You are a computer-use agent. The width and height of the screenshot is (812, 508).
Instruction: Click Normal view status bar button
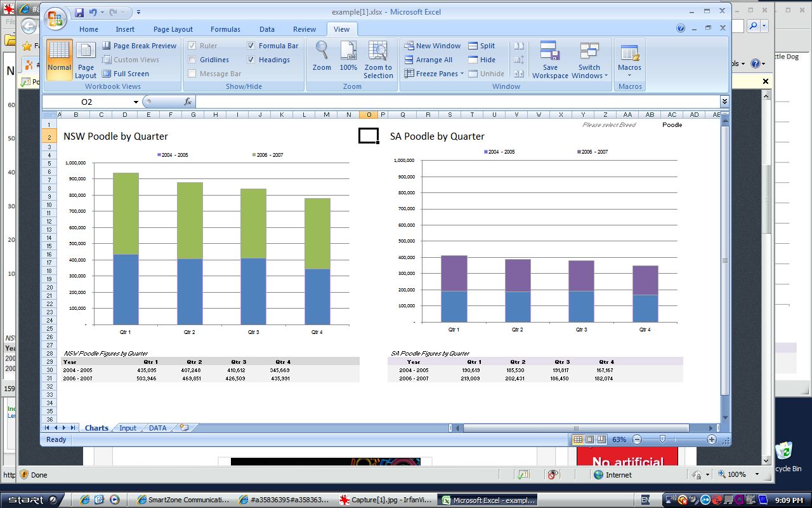coord(578,439)
